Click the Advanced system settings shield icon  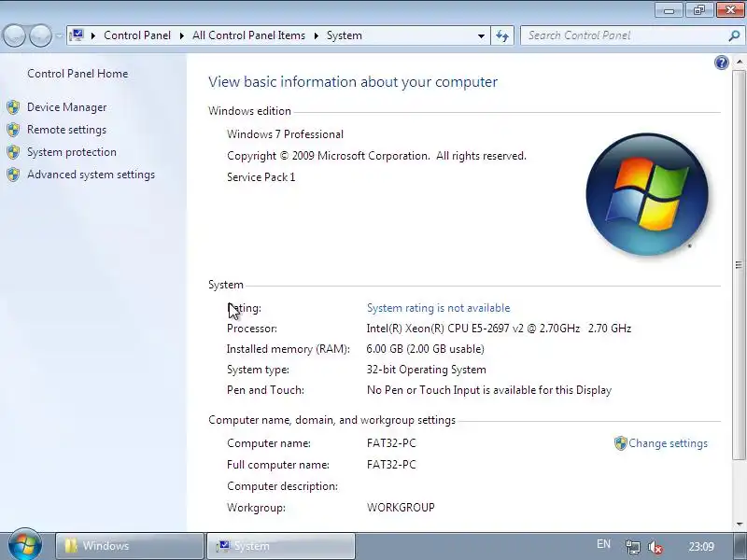point(13,175)
